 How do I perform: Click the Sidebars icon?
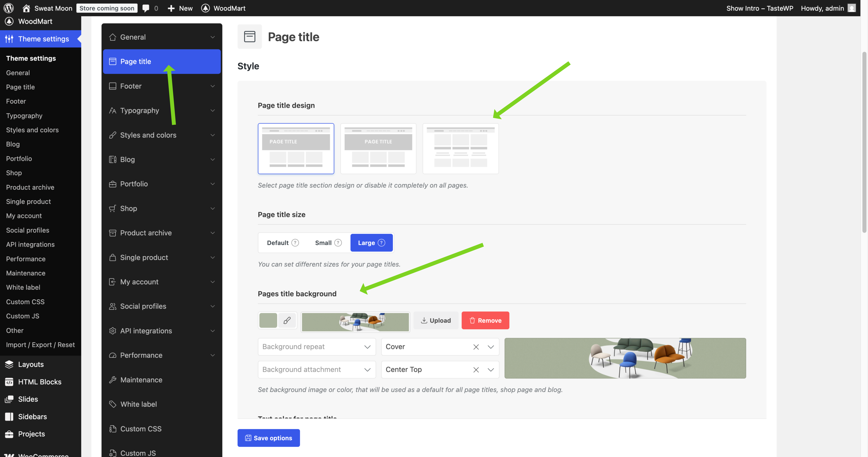(9, 417)
